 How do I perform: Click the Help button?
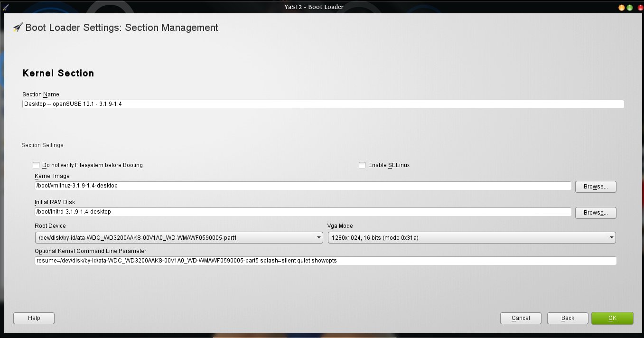34,318
